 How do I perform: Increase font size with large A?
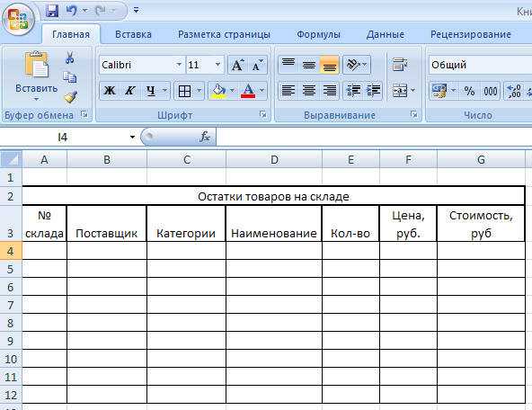pos(237,65)
